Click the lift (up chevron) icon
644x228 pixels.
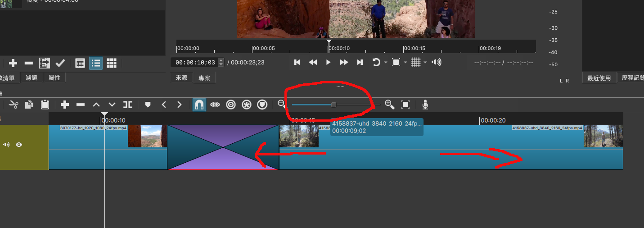[96, 105]
